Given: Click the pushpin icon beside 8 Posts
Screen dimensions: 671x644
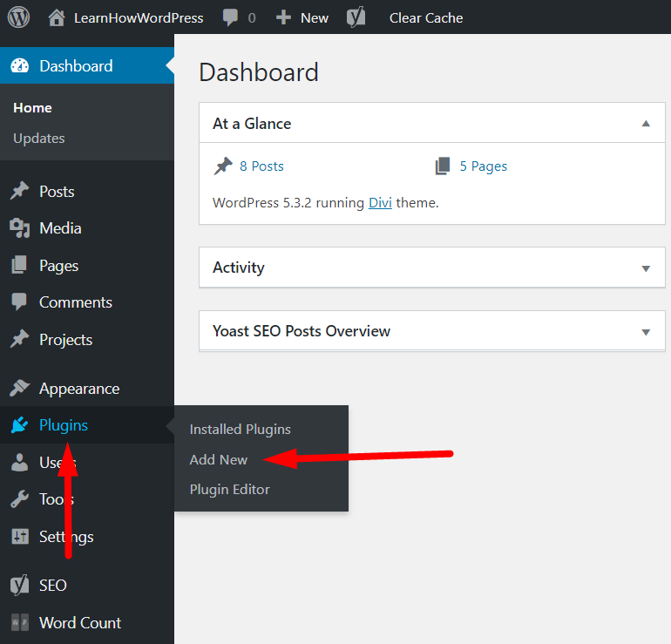Looking at the screenshot, I should pyautogui.click(x=223, y=166).
